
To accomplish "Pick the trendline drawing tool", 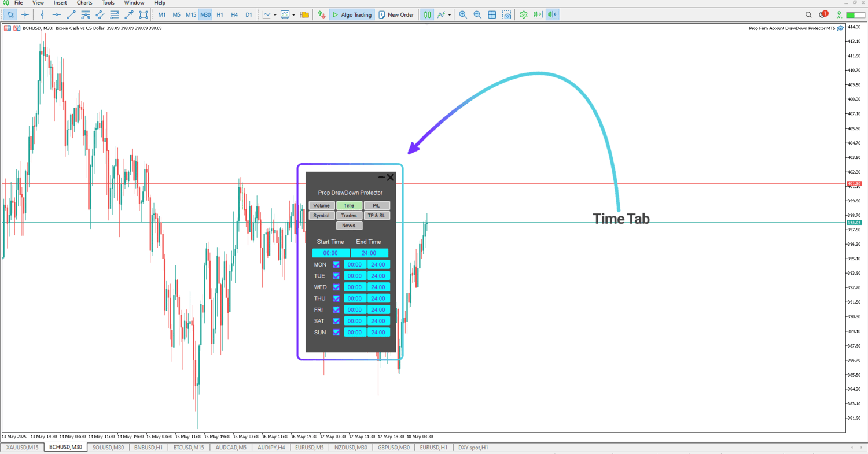I will click(x=71, y=14).
